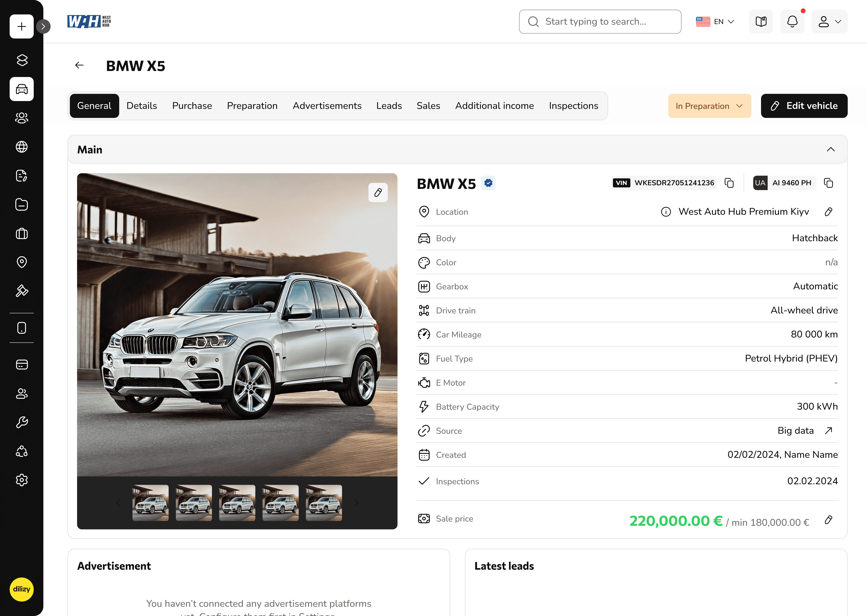867x616 pixels.
Task: Open the user profile menu dropdown
Action: [x=829, y=22]
